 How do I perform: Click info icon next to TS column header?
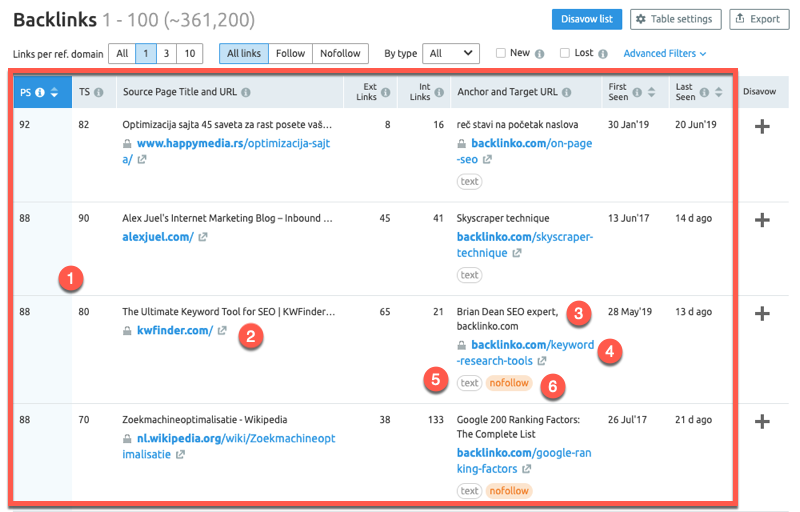pos(99,92)
